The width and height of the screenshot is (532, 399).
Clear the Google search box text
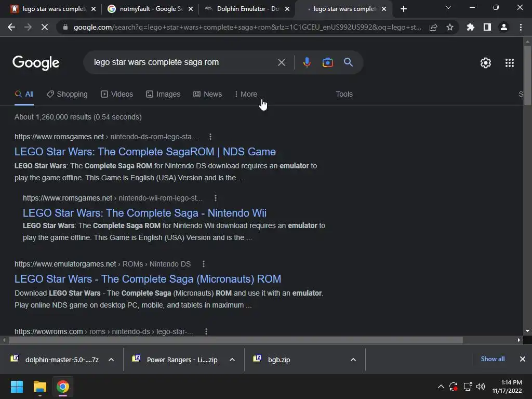(x=282, y=62)
